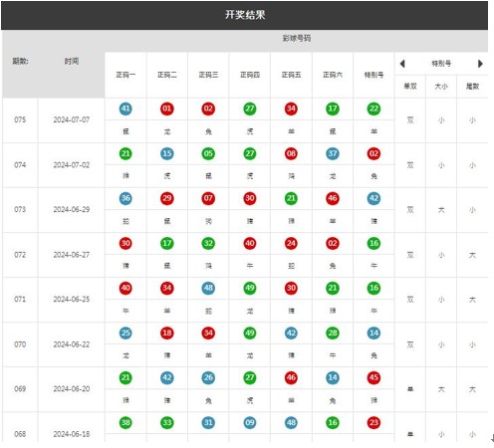Click green ball 28 in period 070
The height and width of the screenshot is (448, 494).
[x=333, y=333]
